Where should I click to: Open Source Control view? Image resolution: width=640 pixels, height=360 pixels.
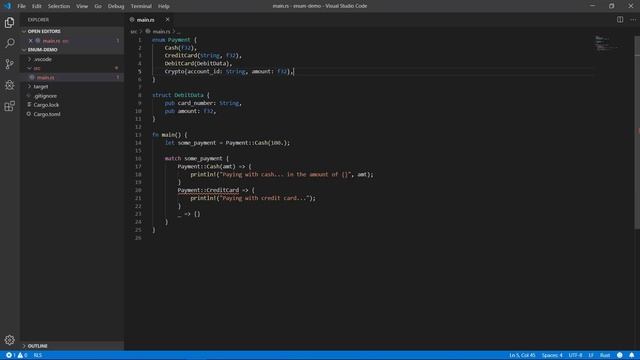[x=9, y=64]
